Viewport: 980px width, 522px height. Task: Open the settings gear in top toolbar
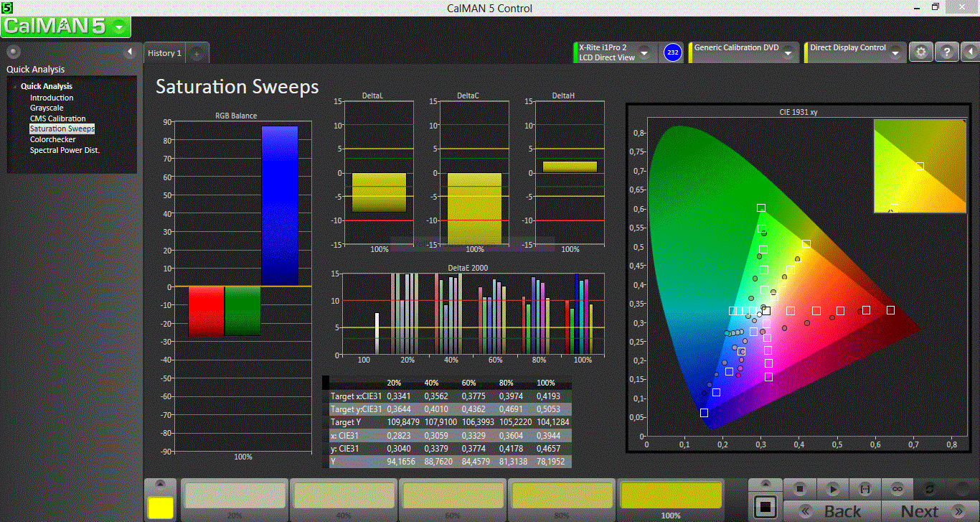pos(921,52)
